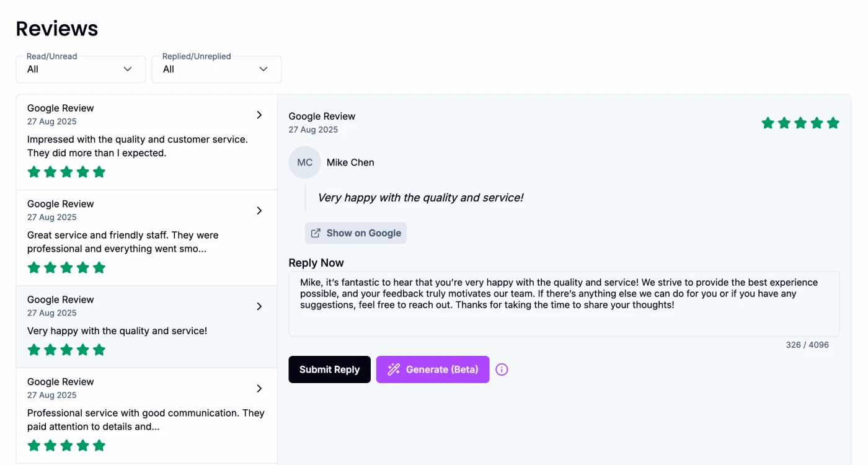
Task: Click the external link icon on Show on Google
Action: (x=316, y=233)
